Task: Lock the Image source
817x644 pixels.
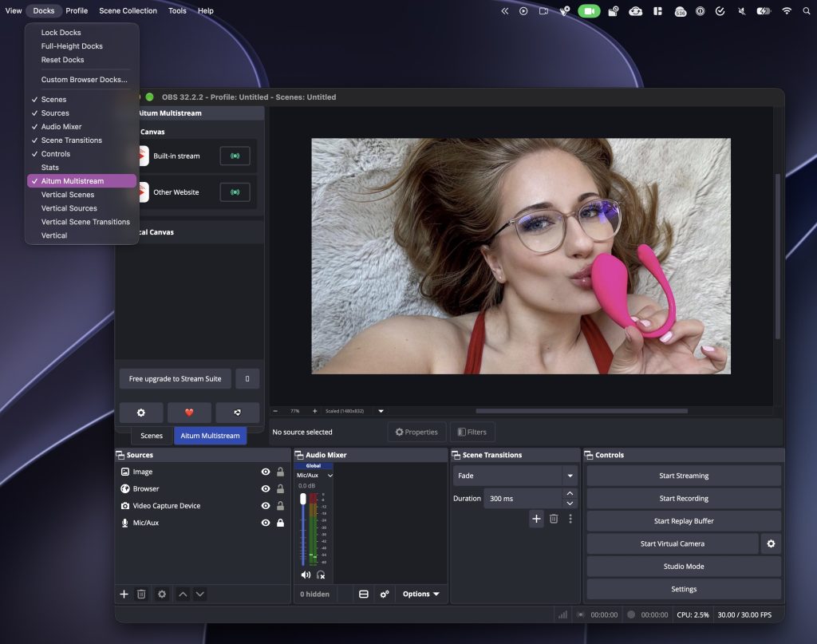Action: [280, 472]
